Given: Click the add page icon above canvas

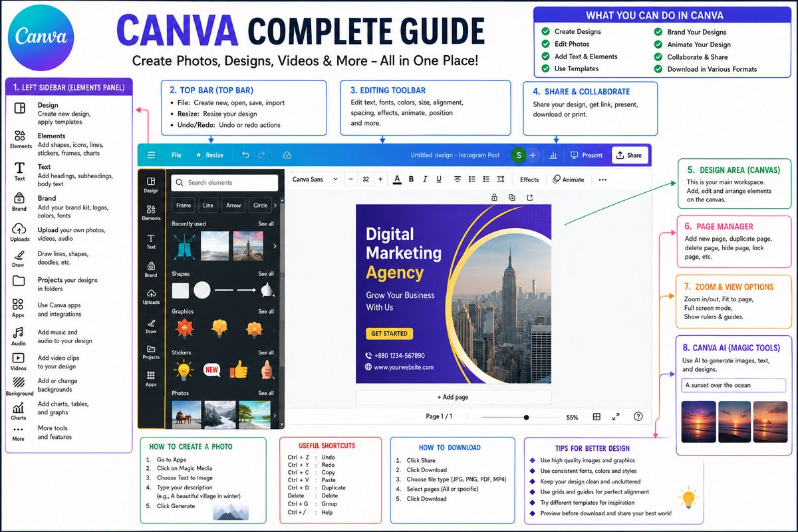Looking at the screenshot, I should pyautogui.click(x=530, y=198).
